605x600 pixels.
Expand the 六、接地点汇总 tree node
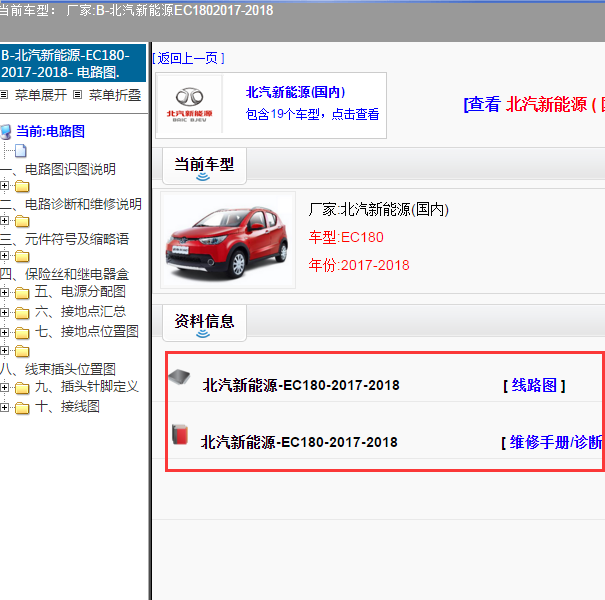[4, 312]
